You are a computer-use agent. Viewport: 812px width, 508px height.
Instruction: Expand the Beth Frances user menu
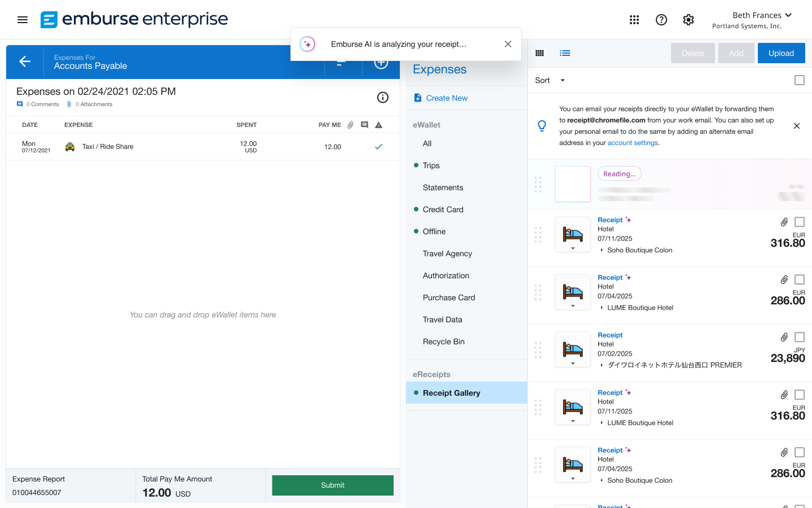762,15
